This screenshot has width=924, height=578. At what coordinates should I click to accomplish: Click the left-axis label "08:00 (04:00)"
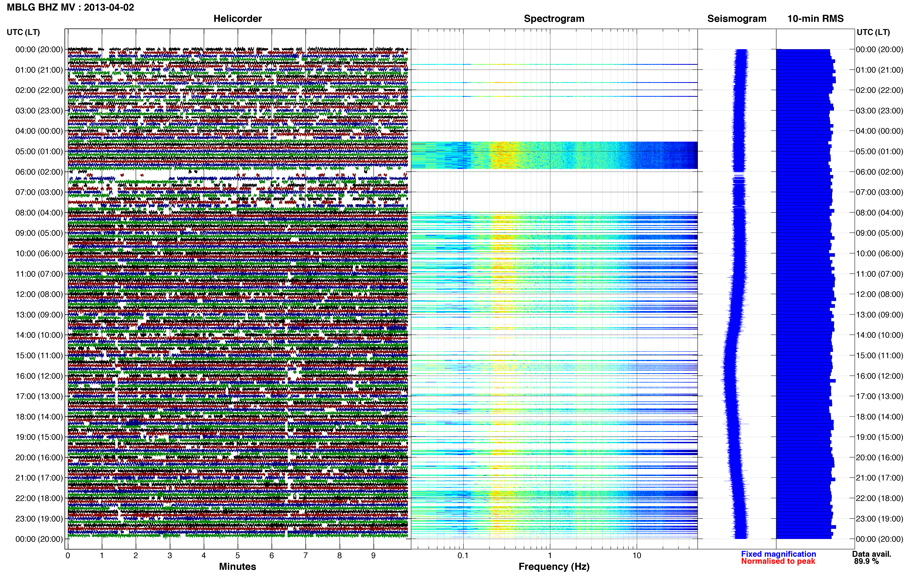(39, 213)
